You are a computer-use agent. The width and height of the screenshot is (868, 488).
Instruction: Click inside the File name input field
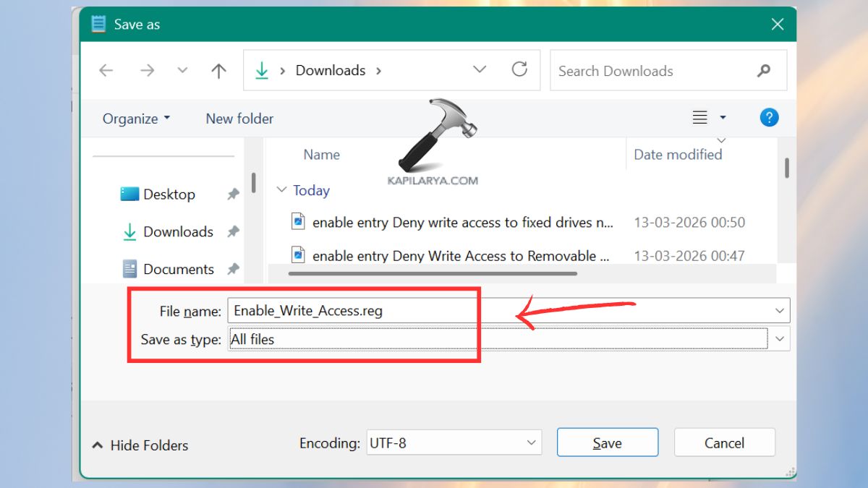pyautogui.click(x=362, y=310)
